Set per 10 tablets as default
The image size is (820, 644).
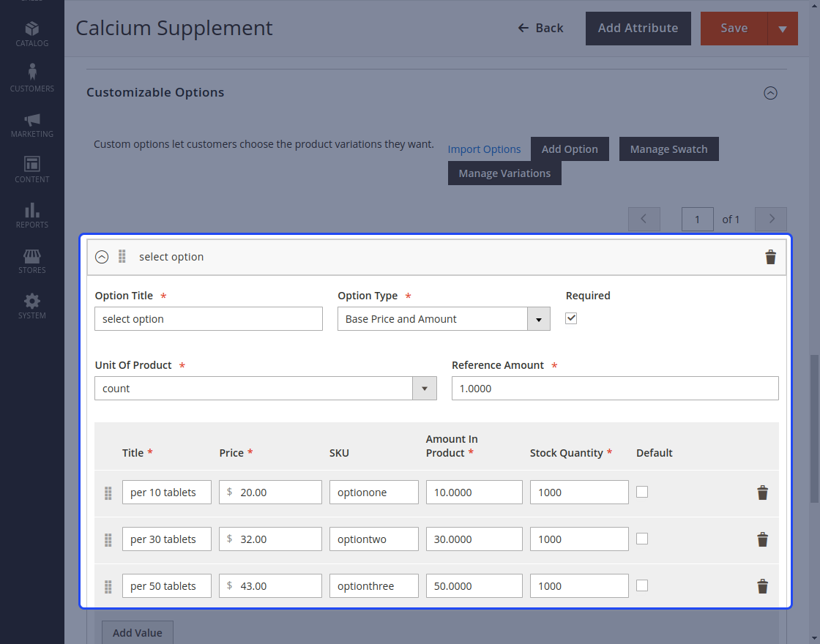click(642, 492)
